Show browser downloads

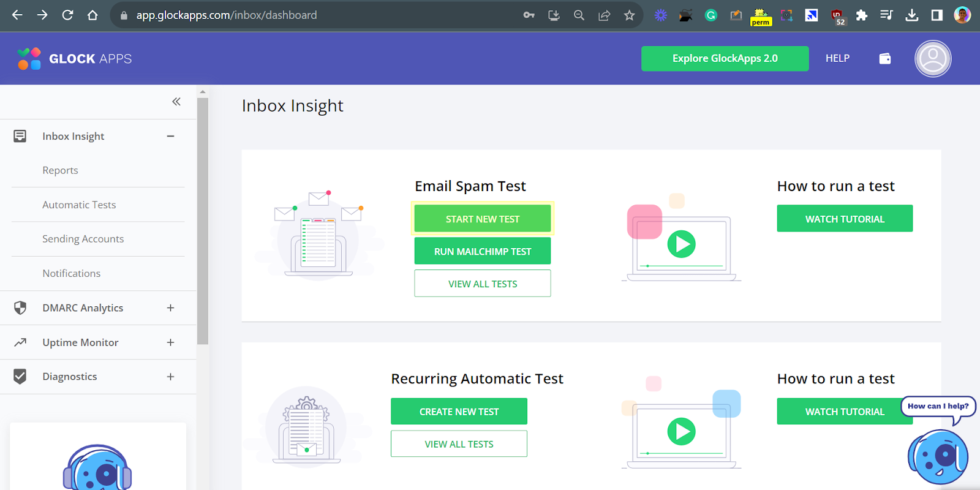tap(912, 15)
